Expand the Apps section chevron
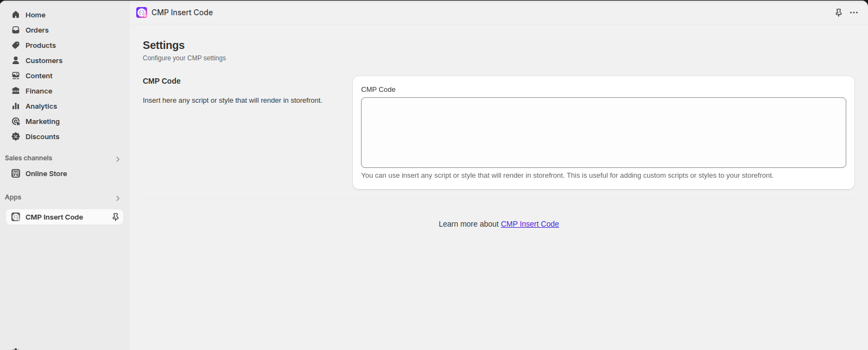This screenshot has width=868, height=350. point(118,198)
